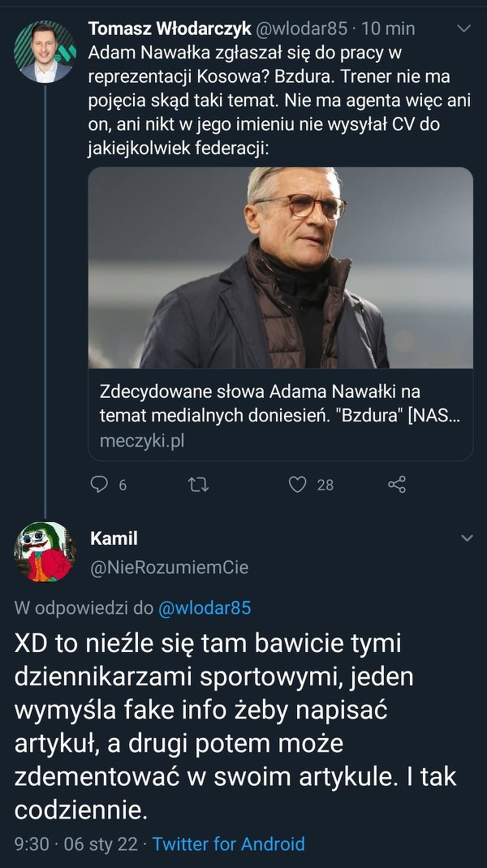Viewport: 487px width, 868px height.
Task: Expand options chevron on Tomasz's tweet
Action: (x=464, y=29)
